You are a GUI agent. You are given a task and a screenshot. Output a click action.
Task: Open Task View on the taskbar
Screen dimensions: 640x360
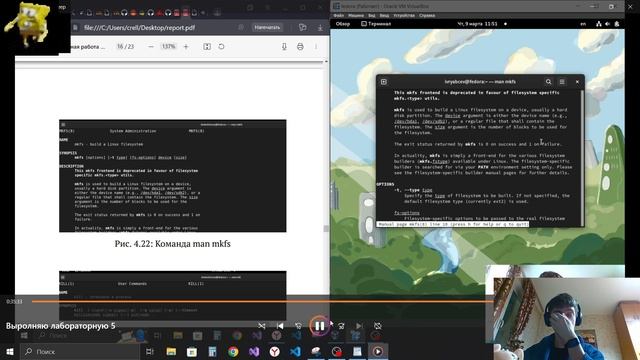click(x=150, y=351)
